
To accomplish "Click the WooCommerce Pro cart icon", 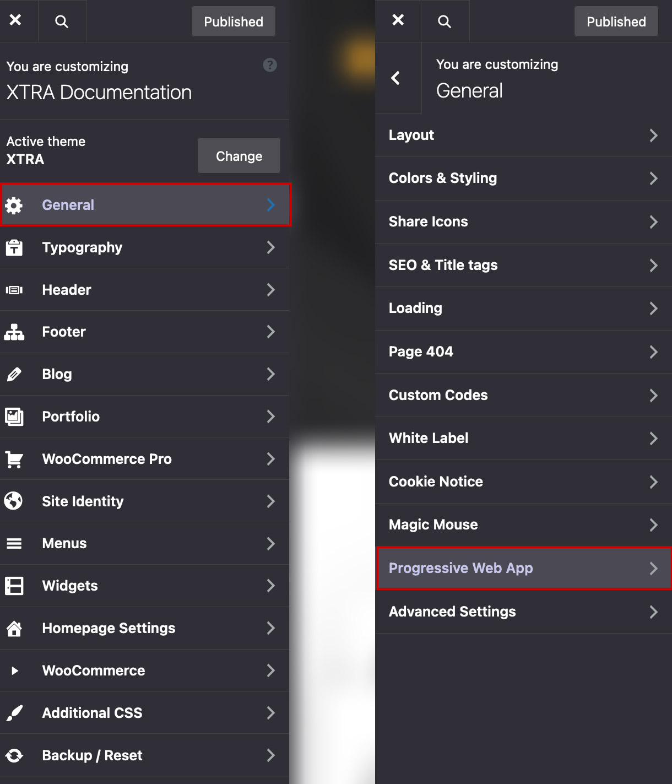I will 14,459.
